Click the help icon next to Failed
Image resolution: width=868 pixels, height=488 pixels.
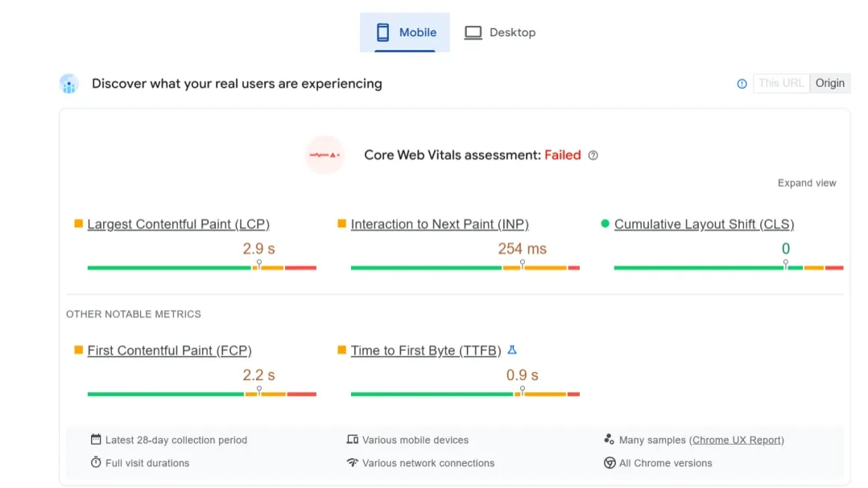pyautogui.click(x=593, y=155)
